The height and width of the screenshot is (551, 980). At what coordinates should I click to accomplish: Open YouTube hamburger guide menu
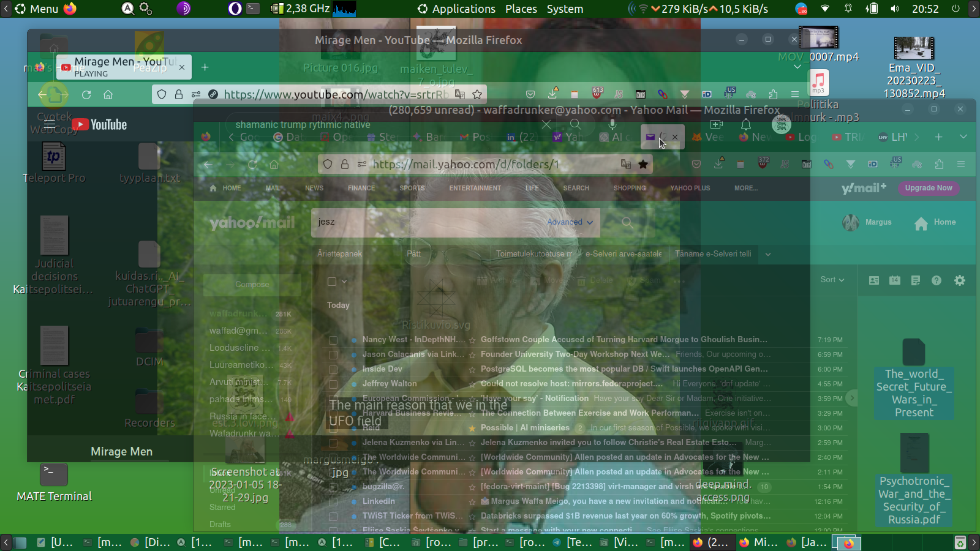coord(50,125)
